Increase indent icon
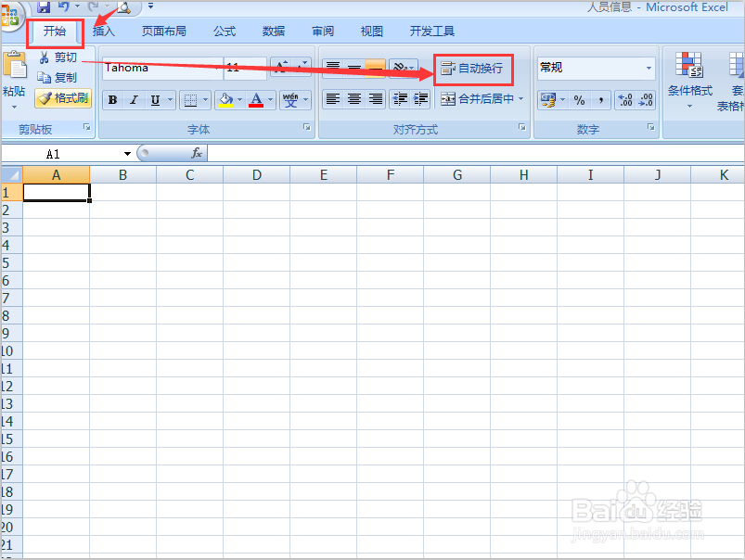 (x=420, y=99)
